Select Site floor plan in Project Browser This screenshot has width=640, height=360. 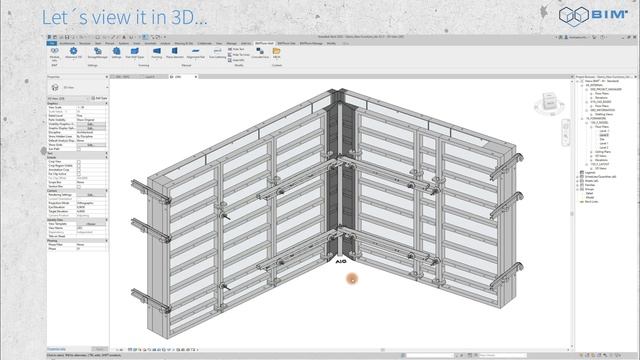click(602, 139)
